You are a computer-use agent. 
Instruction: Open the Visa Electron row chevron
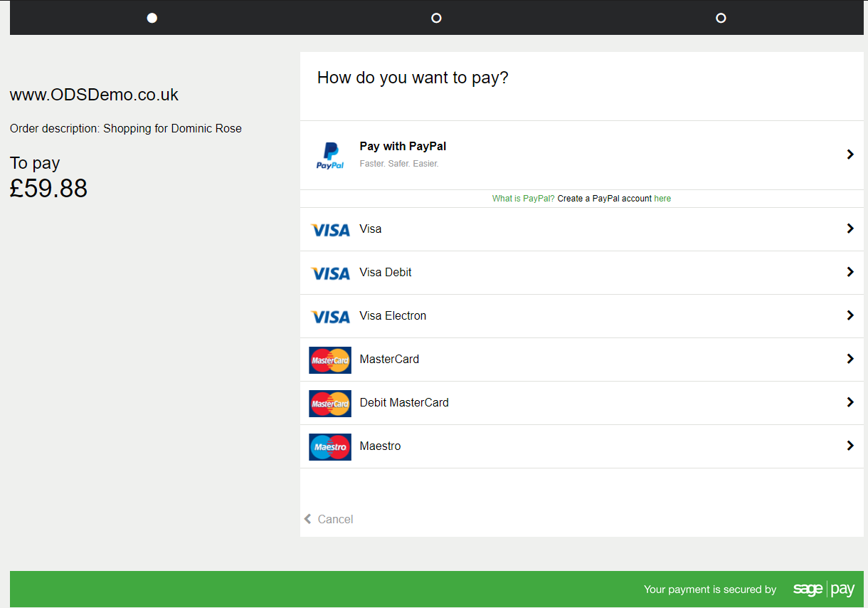pyautogui.click(x=850, y=315)
